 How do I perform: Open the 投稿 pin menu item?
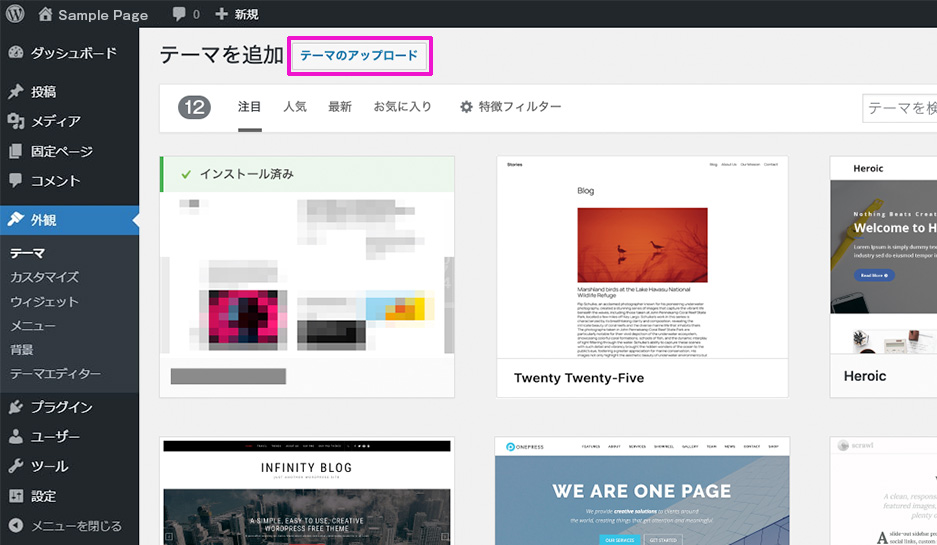click(43, 92)
